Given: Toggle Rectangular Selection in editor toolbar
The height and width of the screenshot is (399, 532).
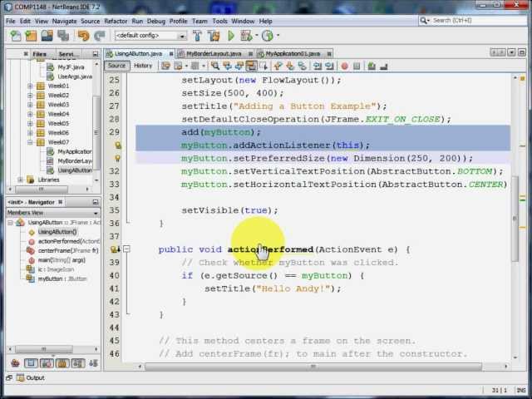Looking at the screenshot, I should click(x=264, y=66).
